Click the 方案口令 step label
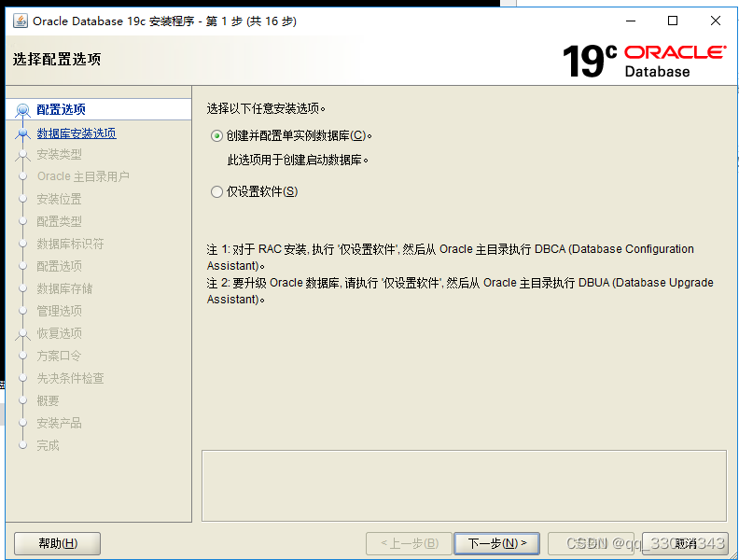 60,356
